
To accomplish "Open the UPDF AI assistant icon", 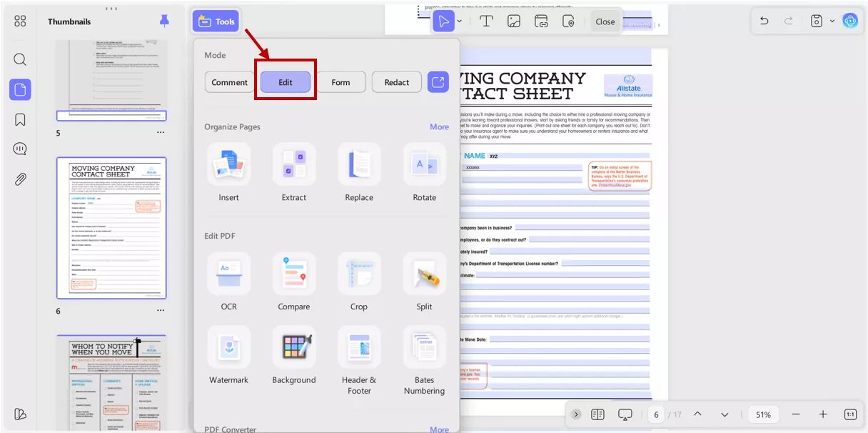I will click(850, 21).
